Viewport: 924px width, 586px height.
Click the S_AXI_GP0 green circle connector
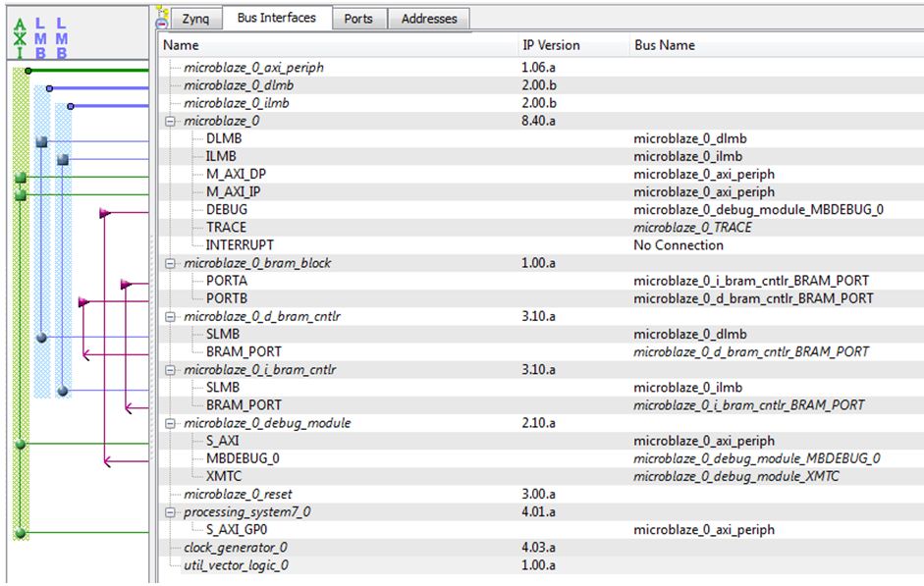(21, 533)
